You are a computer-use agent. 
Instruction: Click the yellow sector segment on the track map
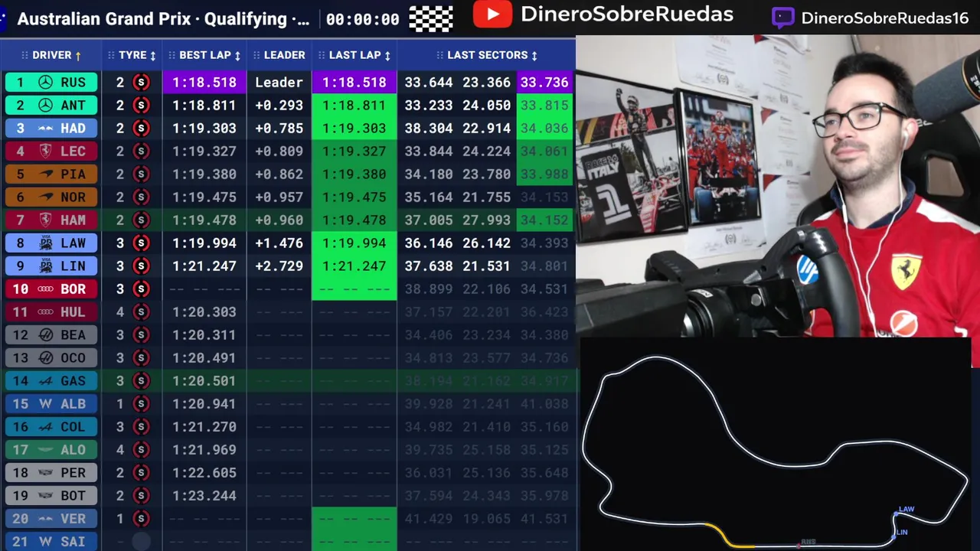click(x=727, y=535)
